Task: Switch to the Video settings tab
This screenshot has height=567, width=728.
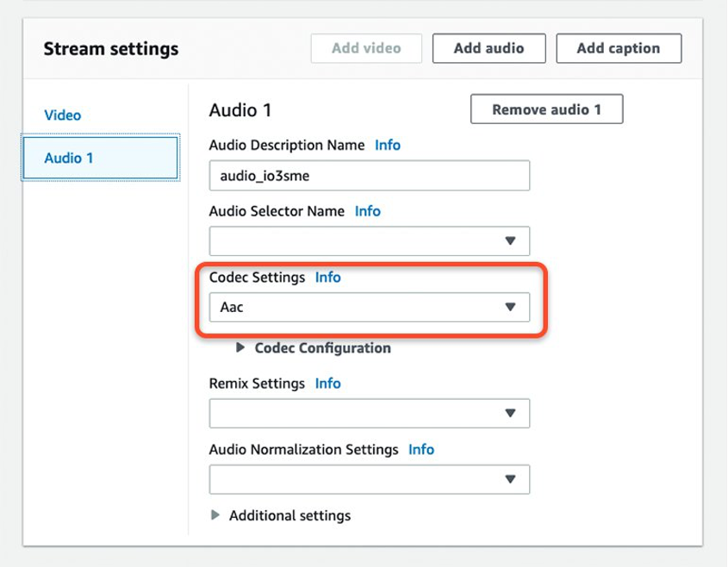Action: [x=62, y=115]
